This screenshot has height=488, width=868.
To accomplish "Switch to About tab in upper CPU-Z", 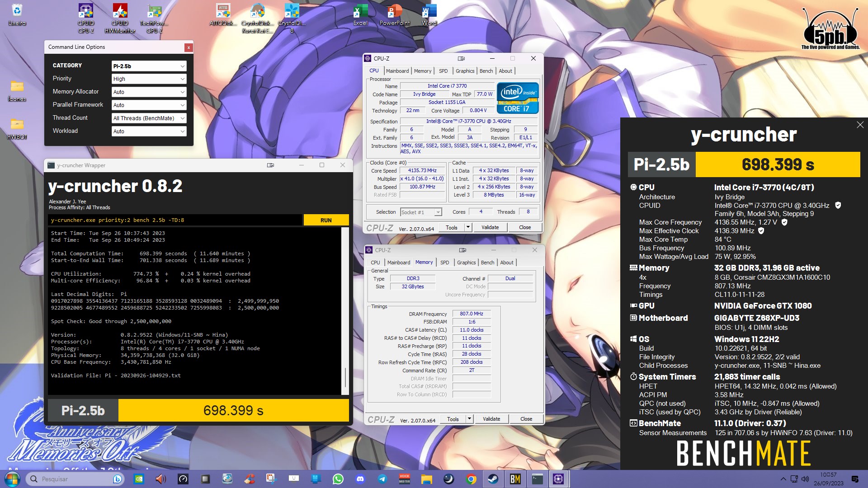I will (x=505, y=71).
